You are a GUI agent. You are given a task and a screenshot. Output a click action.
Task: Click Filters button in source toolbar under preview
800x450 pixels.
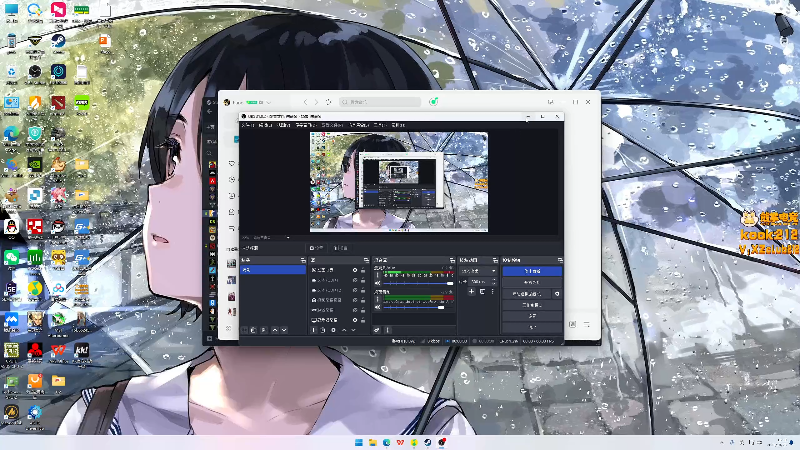[341, 248]
